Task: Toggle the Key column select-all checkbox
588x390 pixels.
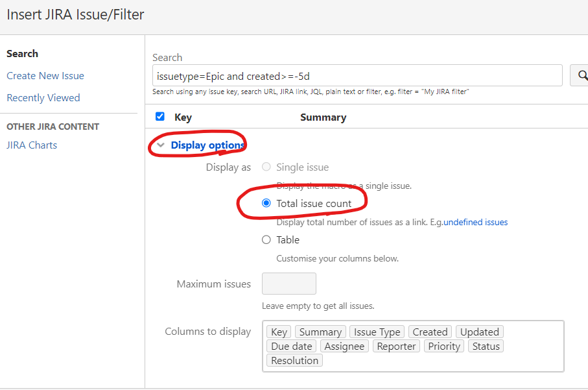Action: click(160, 116)
